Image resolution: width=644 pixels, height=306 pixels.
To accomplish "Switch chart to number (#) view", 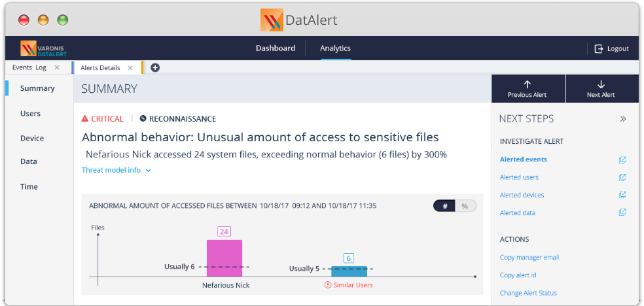I will click(445, 206).
